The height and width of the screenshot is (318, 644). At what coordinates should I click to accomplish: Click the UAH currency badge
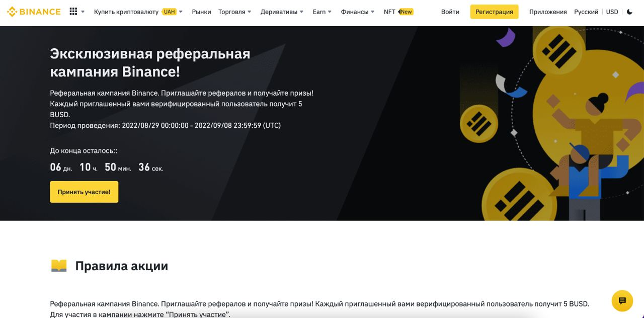pos(169,12)
